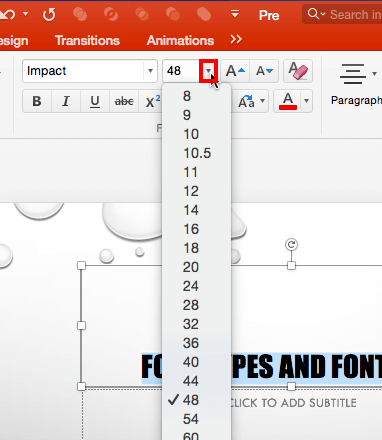Select font size 8
382x440 pixels.
pos(197,96)
